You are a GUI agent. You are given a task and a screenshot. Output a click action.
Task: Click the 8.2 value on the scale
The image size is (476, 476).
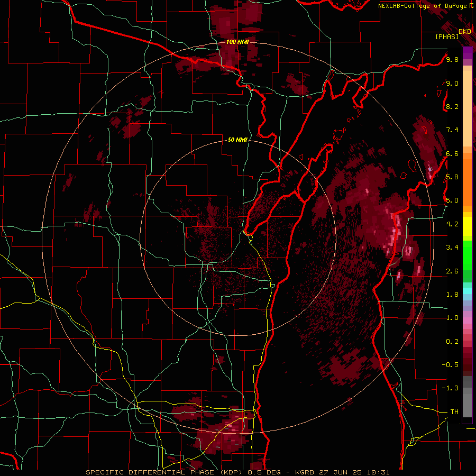(452, 106)
